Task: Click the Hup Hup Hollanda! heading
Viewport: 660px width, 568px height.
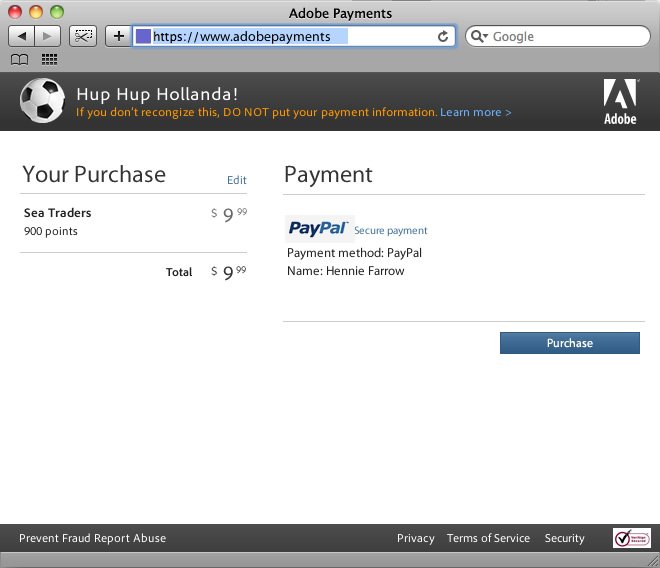Action: point(157,94)
